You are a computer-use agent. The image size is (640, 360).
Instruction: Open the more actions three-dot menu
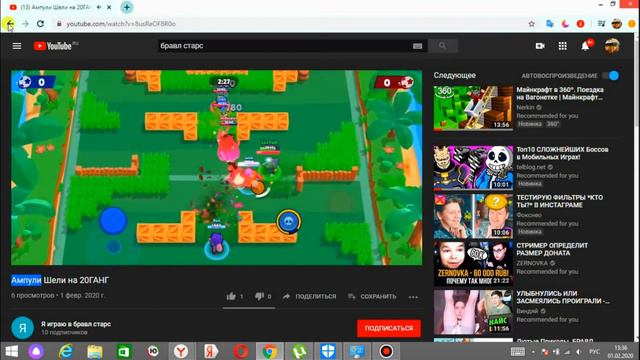[413, 297]
